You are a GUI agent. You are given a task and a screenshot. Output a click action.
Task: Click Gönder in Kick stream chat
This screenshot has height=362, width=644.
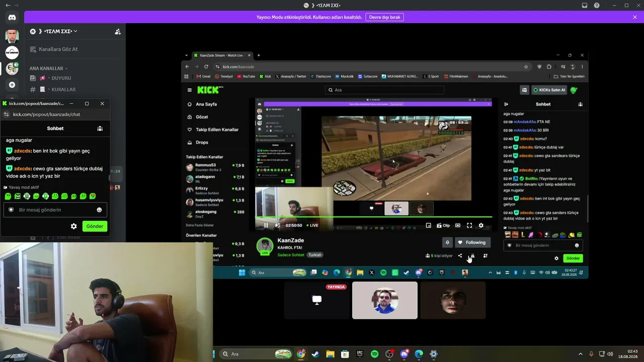pos(573,258)
